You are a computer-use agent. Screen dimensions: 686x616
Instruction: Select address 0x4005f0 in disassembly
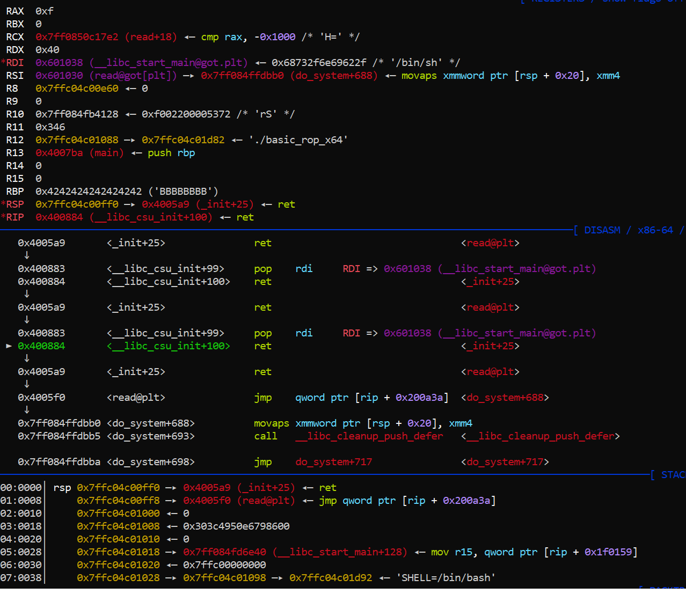point(41,398)
